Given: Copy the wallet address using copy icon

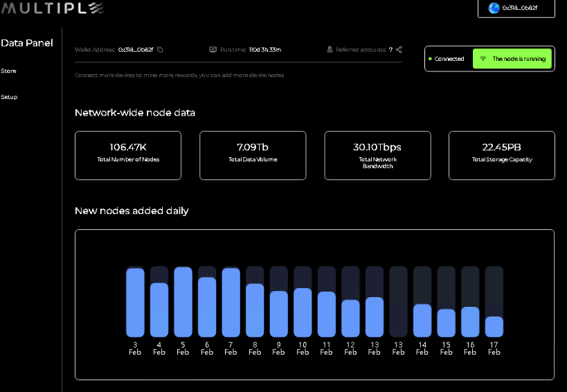Looking at the screenshot, I should click(160, 50).
